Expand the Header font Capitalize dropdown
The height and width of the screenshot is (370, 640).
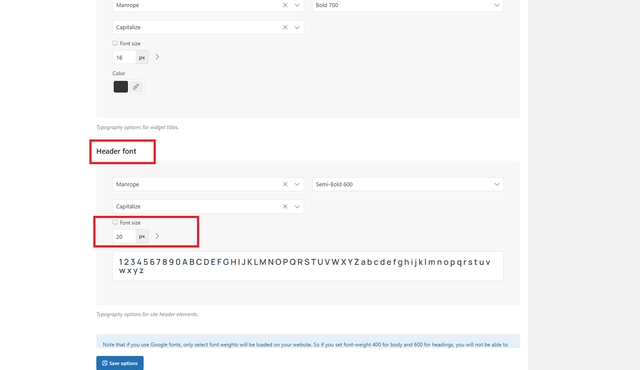(x=297, y=206)
